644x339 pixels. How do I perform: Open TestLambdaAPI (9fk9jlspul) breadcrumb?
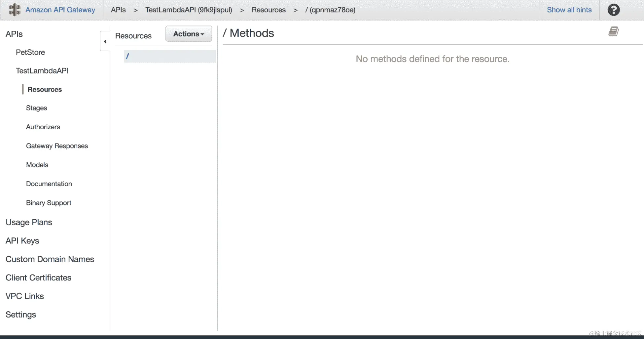[189, 10]
